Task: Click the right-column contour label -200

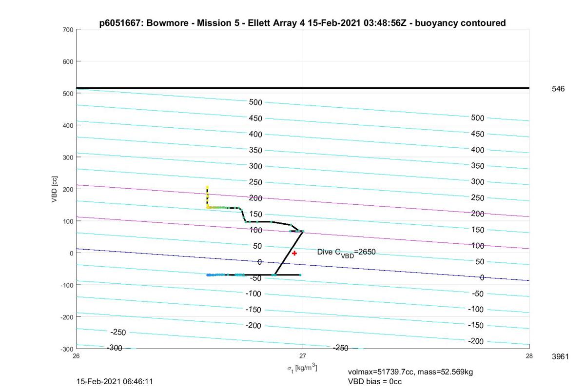Action: [x=476, y=341]
